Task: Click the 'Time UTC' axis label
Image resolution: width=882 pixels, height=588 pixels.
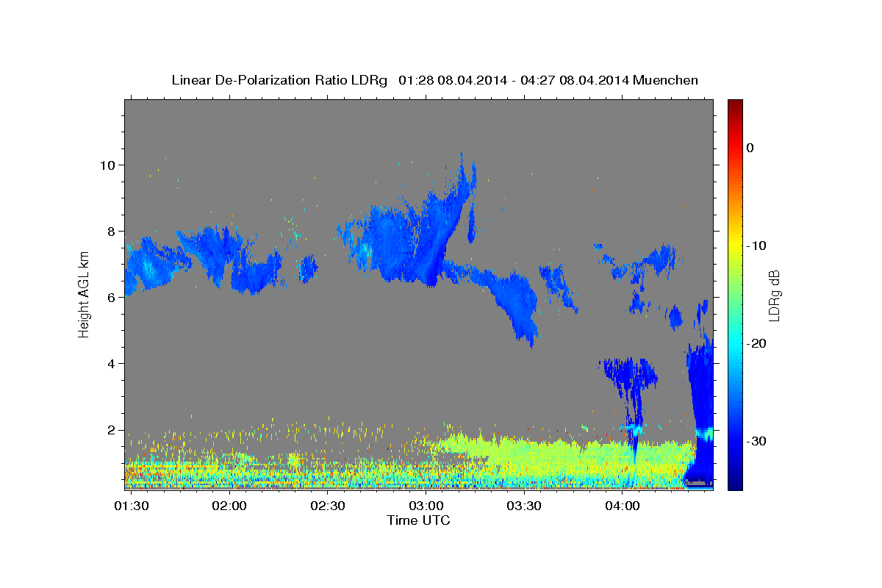Action: (418, 520)
